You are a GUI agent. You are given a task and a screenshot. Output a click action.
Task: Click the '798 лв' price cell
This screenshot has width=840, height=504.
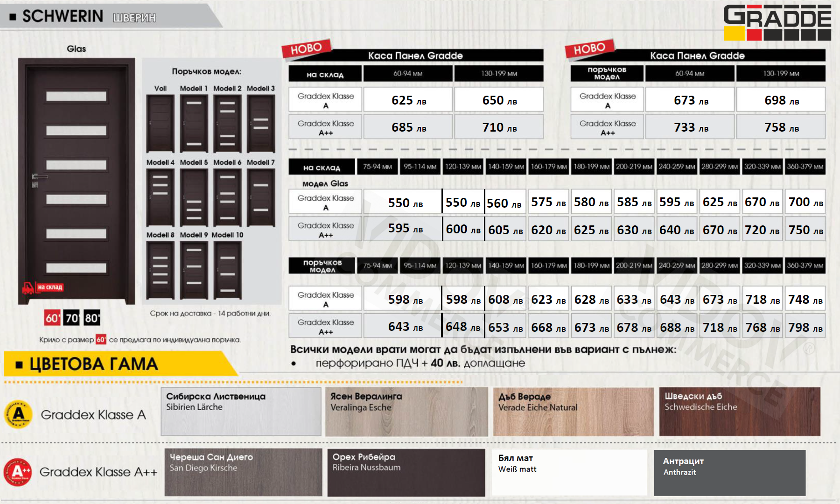pyautogui.click(x=805, y=327)
